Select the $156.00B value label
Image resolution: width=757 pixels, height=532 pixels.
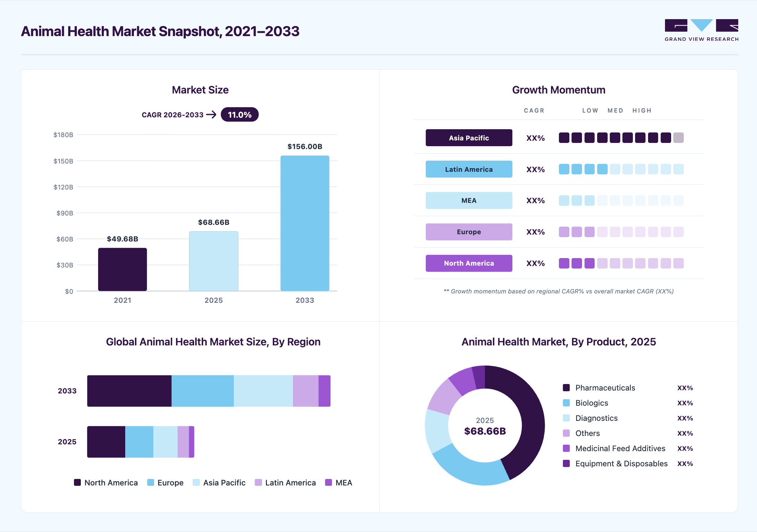pyautogui.click(x=305, y=147)
